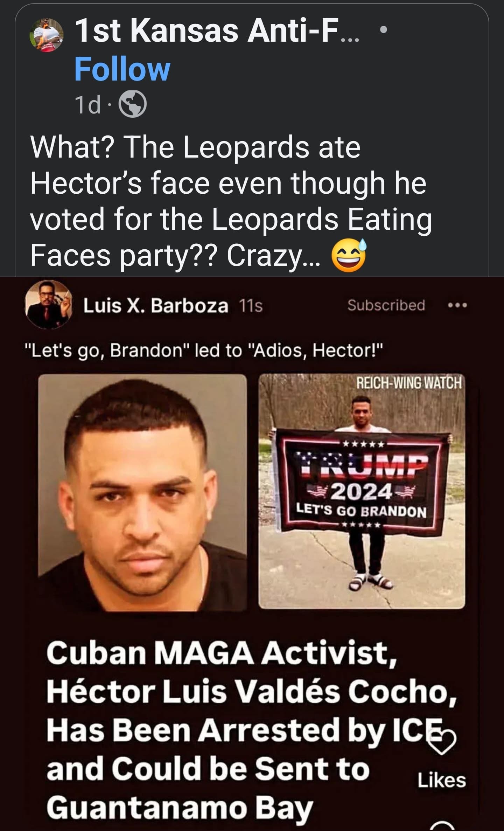Toggle the Subscribed button
Screen dimensions: 504x831
click(386, 305)
